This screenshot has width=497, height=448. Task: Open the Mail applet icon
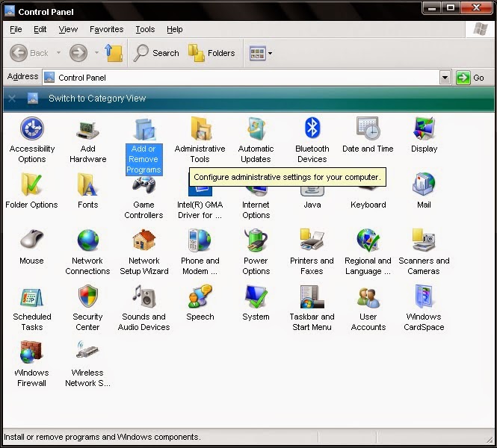tap(424, 184)
